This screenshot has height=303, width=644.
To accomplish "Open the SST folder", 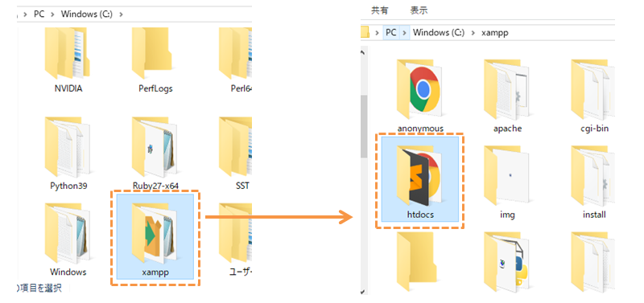I will tap(236, 154).
